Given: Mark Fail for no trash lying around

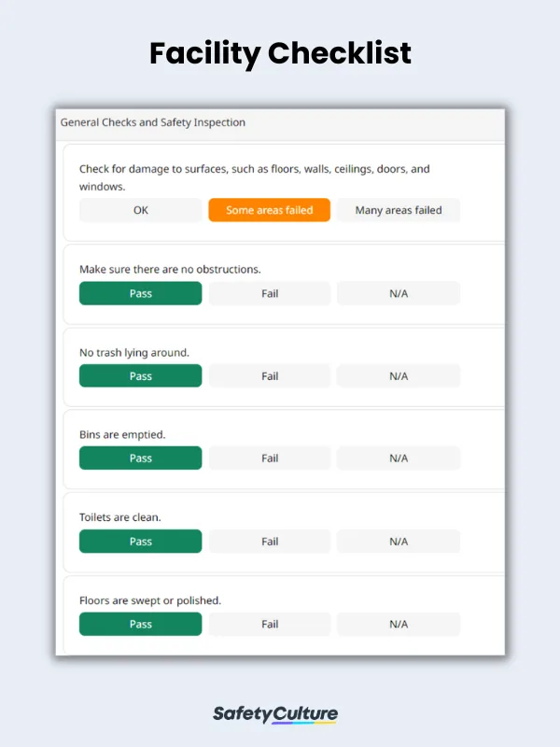Looking at the screenshot, I should click(x=270, y=376).
